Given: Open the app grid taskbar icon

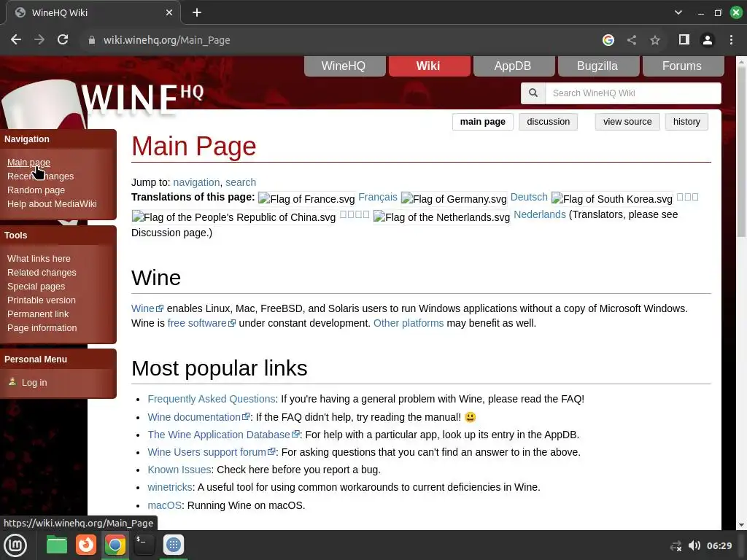Looking at the screenshot, I should tap(174, 545).
